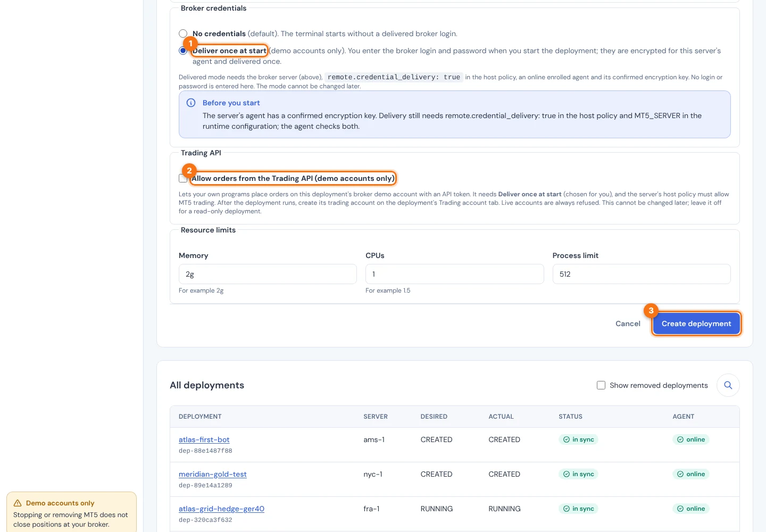Click the For example 1.5 hint text
This screenshot has width=766, height=532.
tap(388, 290)
